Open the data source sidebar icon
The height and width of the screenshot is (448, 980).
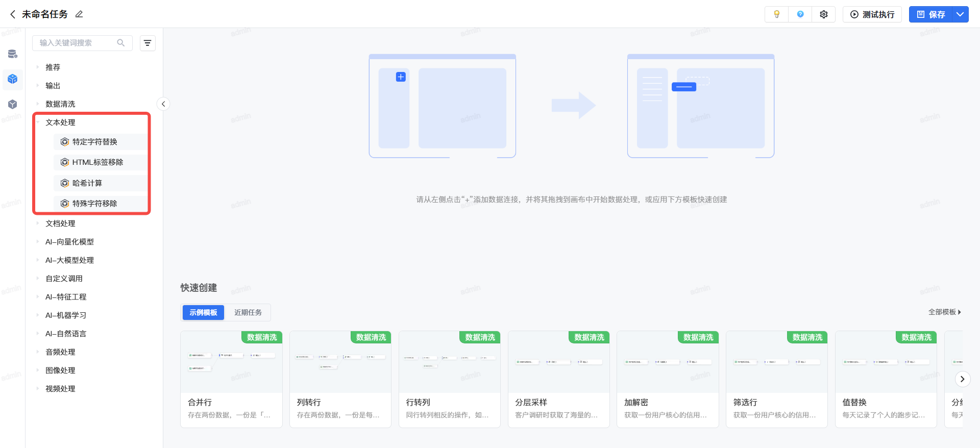coord(13,54)
